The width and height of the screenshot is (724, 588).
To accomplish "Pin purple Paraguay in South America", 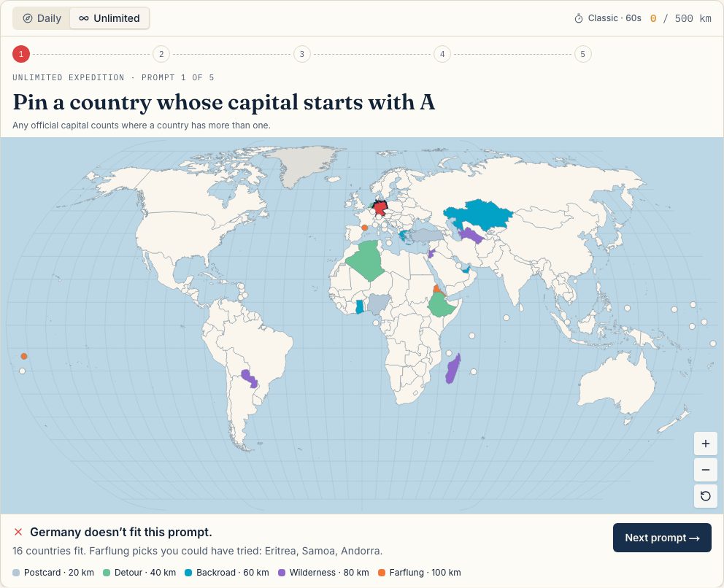I will [249, 378].
